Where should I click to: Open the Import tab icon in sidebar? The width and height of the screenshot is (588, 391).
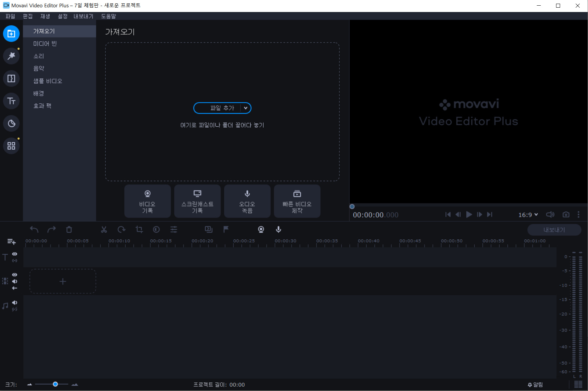click(11, 34)
